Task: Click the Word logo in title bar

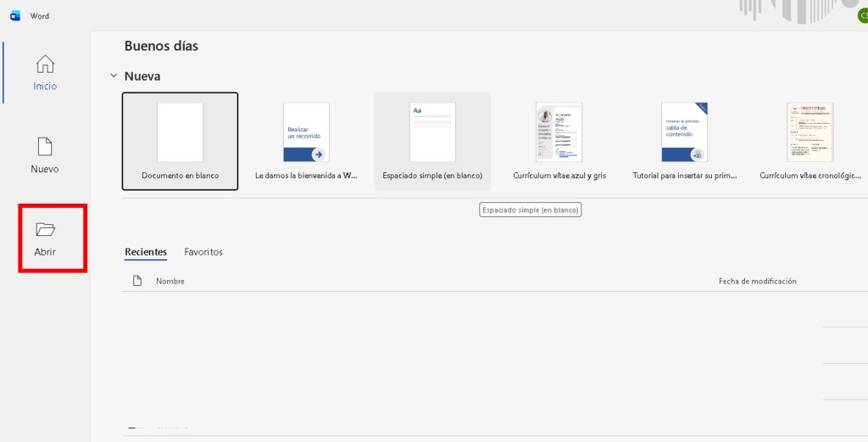Action: 15,15
